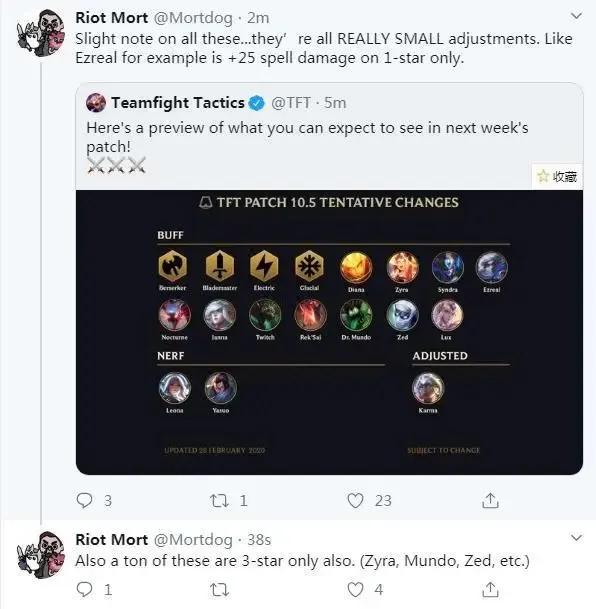Open Riot Mort avatar on second tweet
Image resolution: width=596 pixels, height=609 pixels.
[40, 555]
